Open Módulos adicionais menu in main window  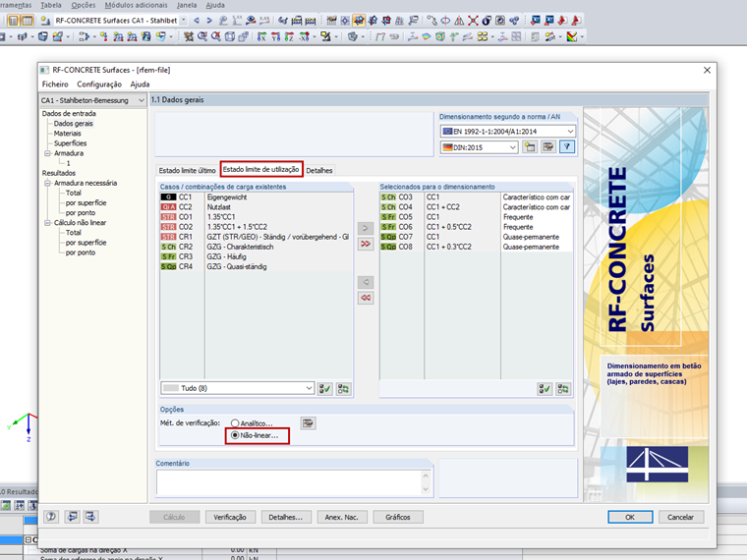click(x=137, y=5)
